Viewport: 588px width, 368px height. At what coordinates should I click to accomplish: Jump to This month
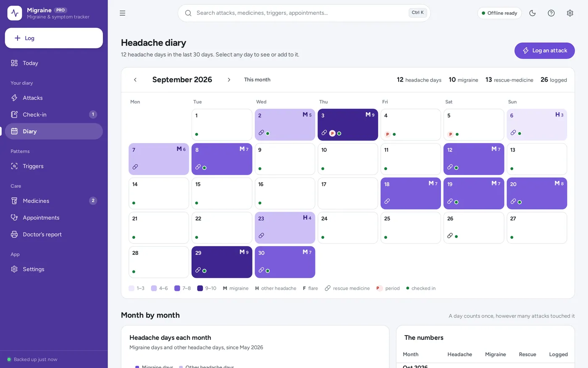[257, 80]
